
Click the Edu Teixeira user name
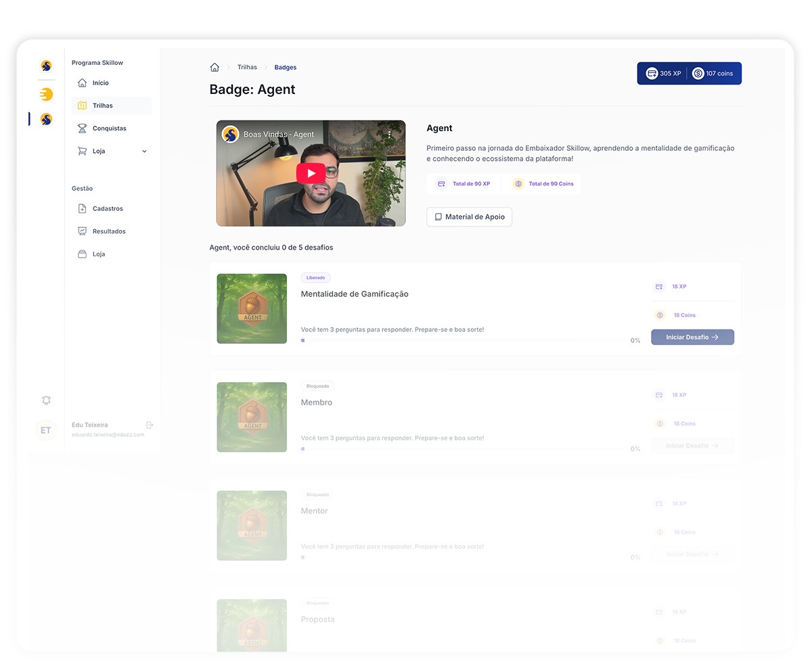coord(89,425)
